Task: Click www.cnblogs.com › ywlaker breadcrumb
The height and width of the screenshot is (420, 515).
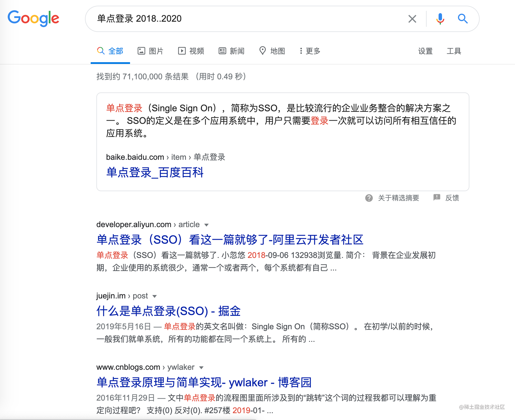Action: tap(145, 367)
